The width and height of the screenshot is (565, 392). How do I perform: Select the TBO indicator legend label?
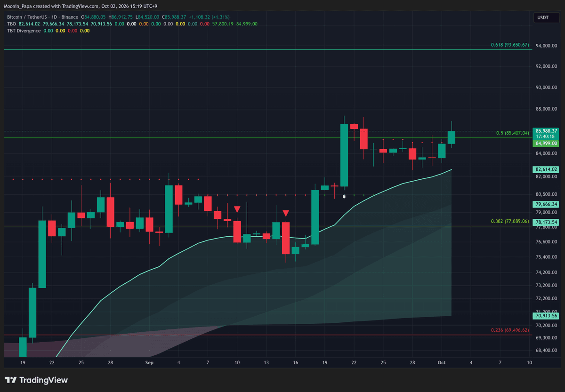(x=11, y=24)
